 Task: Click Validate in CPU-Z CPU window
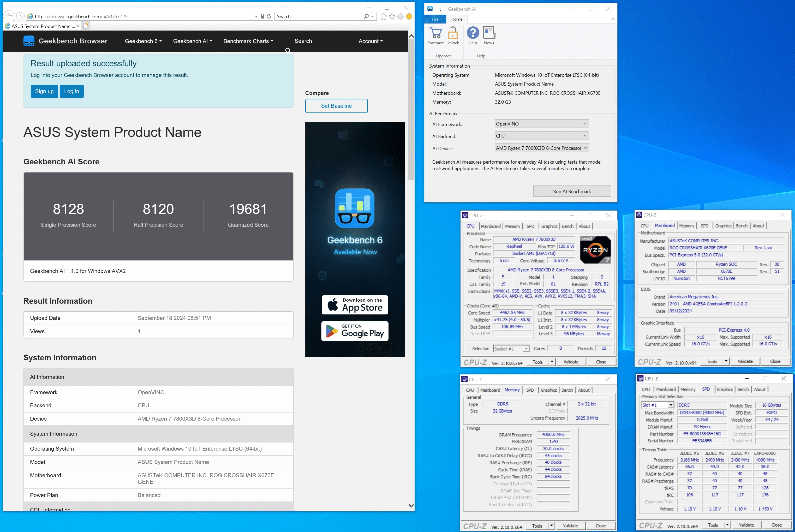[571, 362]
